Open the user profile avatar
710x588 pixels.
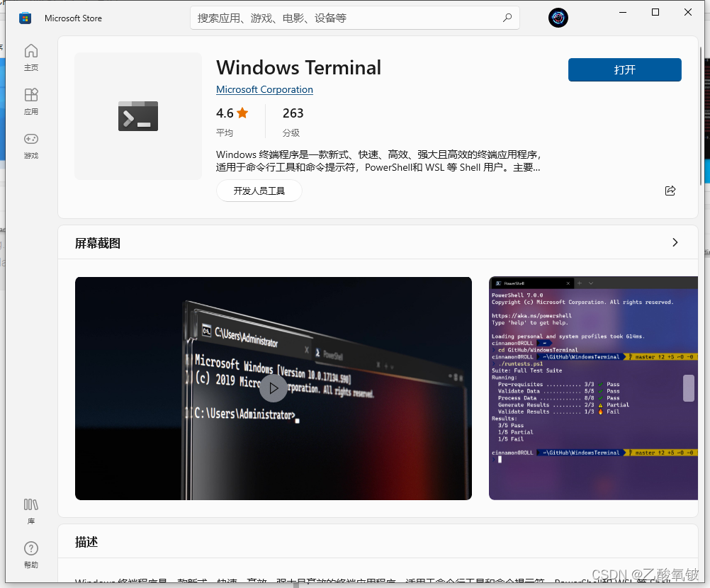(558, 18)
